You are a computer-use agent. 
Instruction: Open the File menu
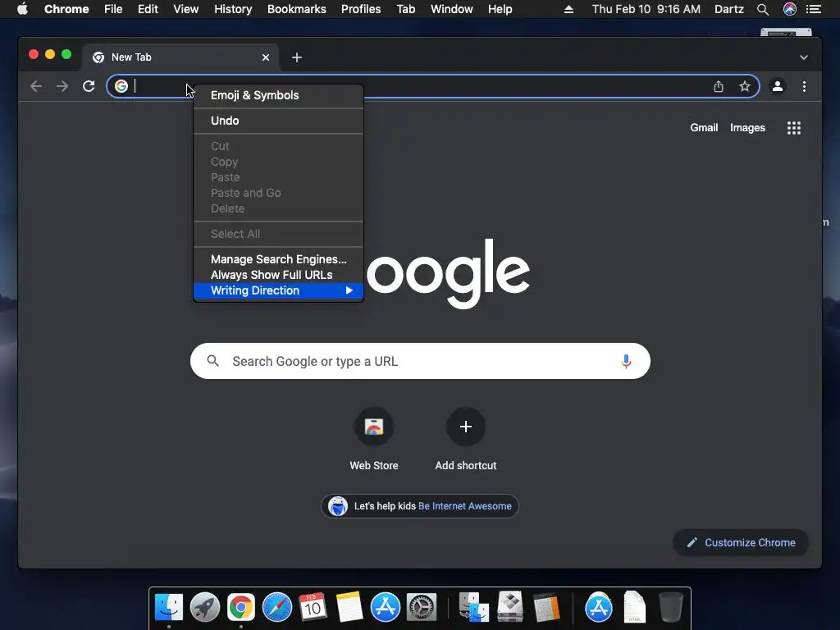(113, 9)
